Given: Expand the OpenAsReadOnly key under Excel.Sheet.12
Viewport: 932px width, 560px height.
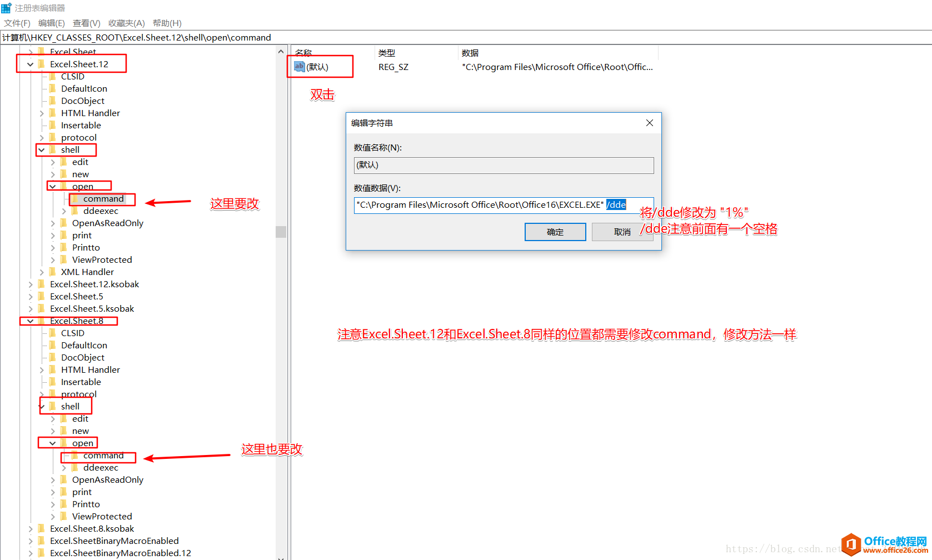Looking at the screenshot, I should (x=53, y=223).
